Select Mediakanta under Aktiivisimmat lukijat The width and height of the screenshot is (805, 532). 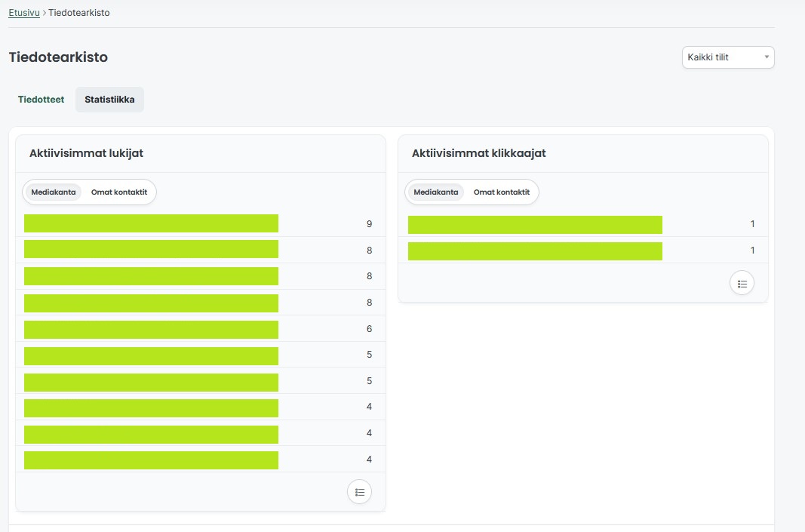point(54,192)
